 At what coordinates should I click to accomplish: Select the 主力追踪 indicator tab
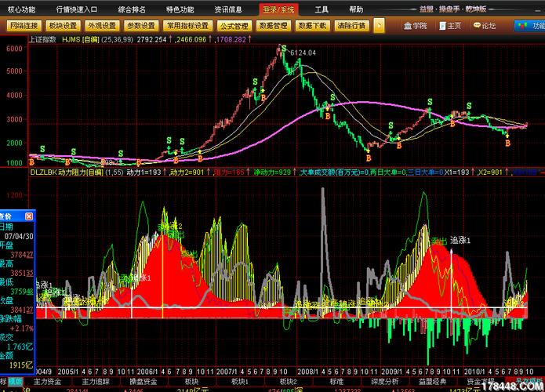96,382
